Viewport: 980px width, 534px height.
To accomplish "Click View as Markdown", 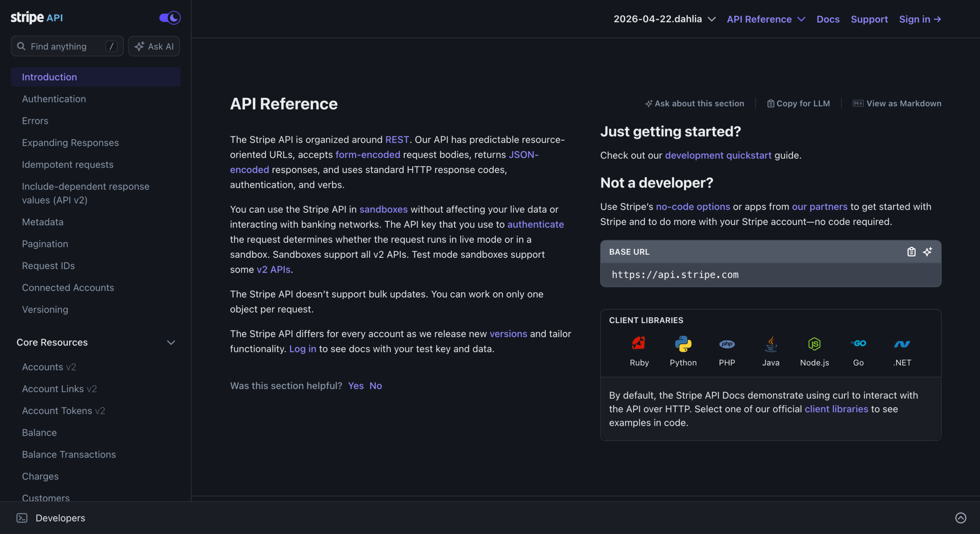I will [x=897, y=103].
